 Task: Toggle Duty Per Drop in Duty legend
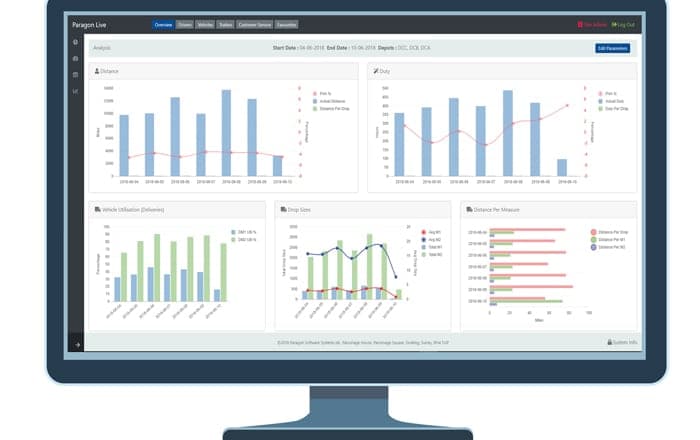(613, 108)
